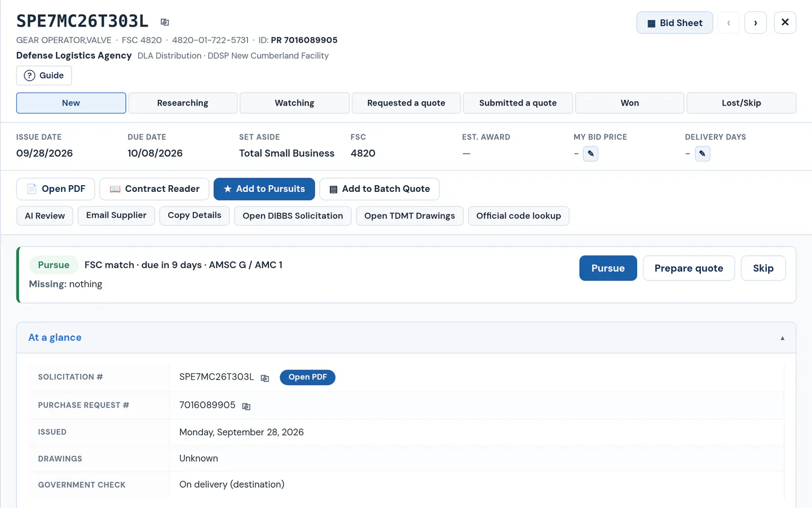Copy the solicitation number beside the title
812x508 pixels.
165,22
